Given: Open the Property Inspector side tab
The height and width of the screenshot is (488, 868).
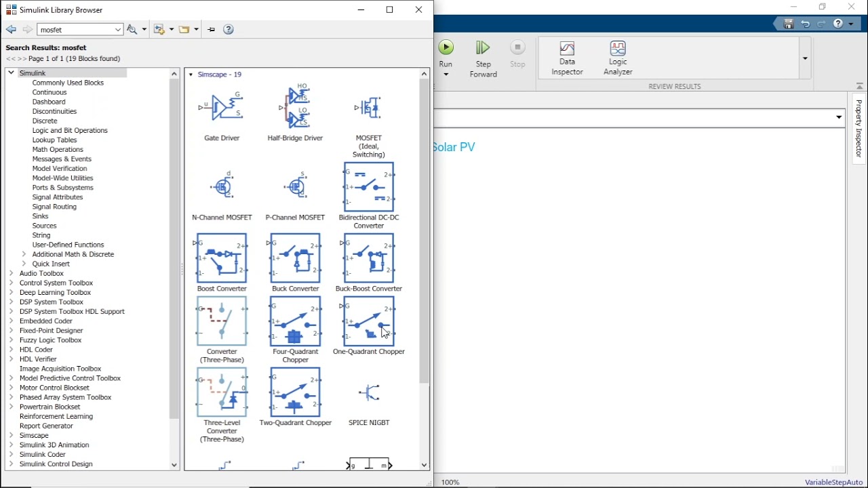Looking at the screenshot, I should coord(859,129).
